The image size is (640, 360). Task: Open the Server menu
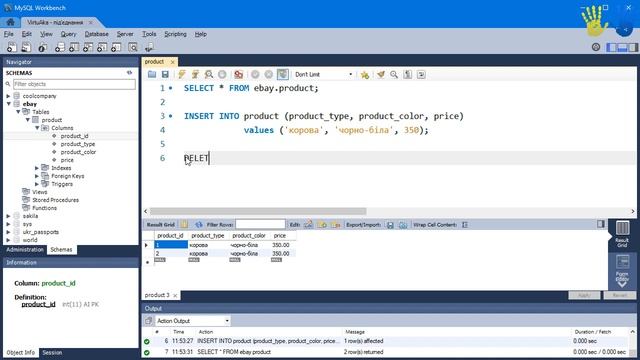click(125, 34)
